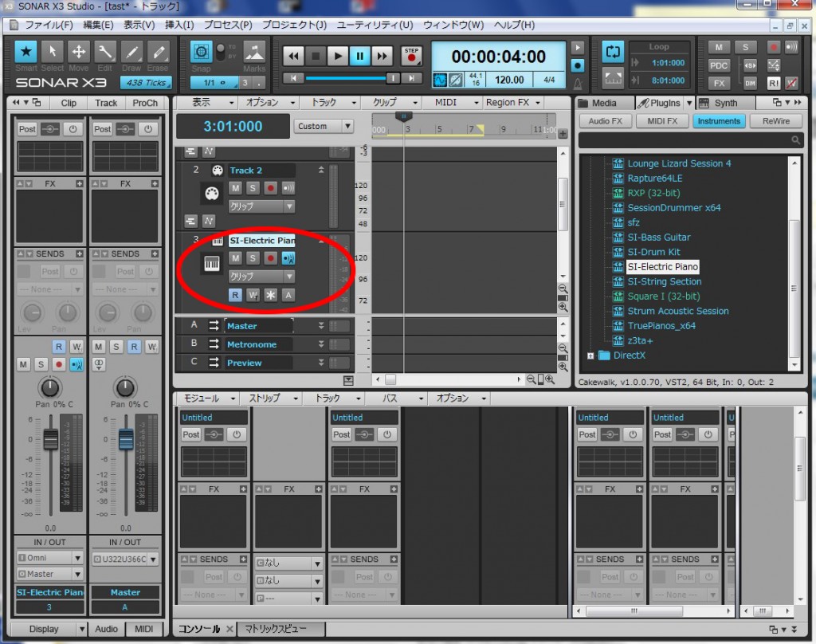Rewind the transport
Image resolution: width=816 pixels, height=644 pixels.
coord(293,56)
